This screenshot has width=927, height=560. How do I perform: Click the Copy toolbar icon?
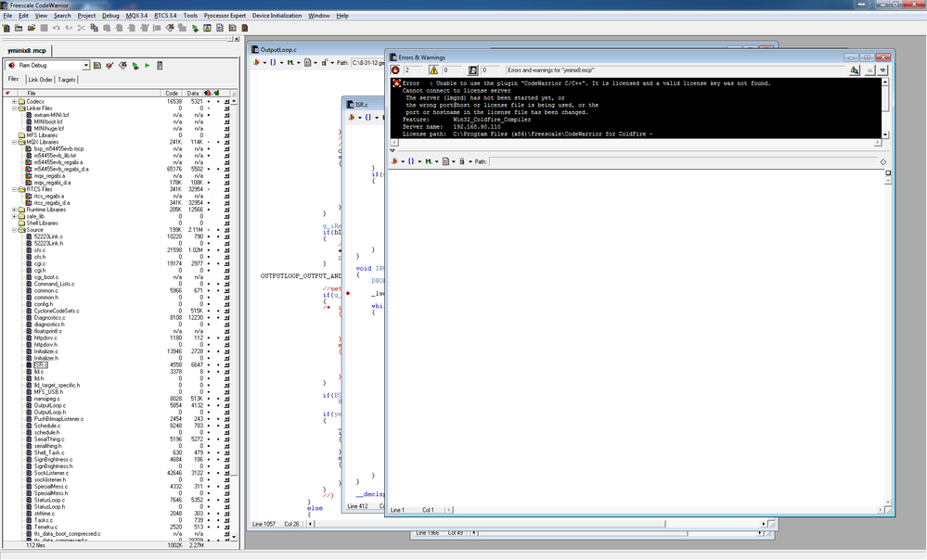click(94, 28)
